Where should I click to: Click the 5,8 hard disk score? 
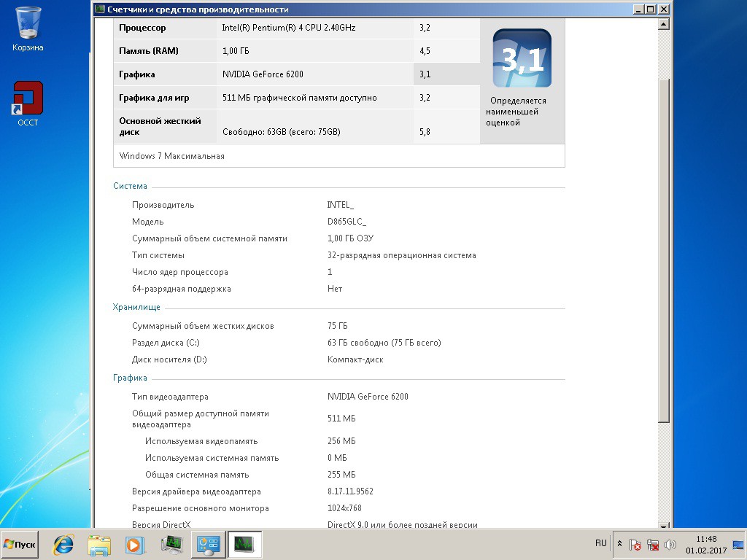pos(425,132)
